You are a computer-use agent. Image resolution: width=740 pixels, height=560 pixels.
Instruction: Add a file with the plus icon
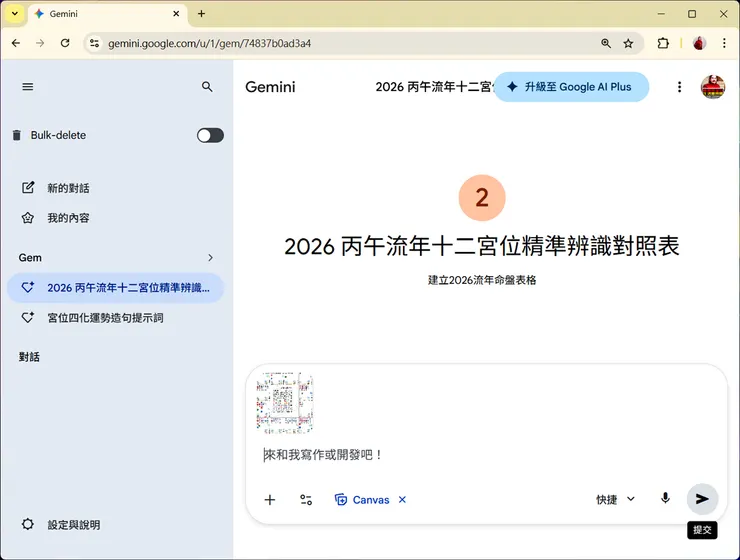pos(269,500)
